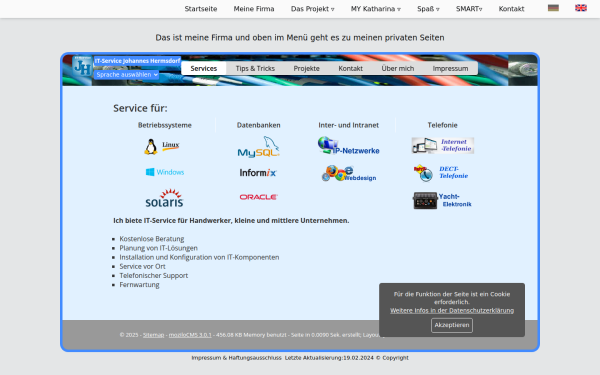The width and height of the screenshot is (600, 375).
Task: Open the Datenschutzerklärung info link
Action: [x=452, y=310]
